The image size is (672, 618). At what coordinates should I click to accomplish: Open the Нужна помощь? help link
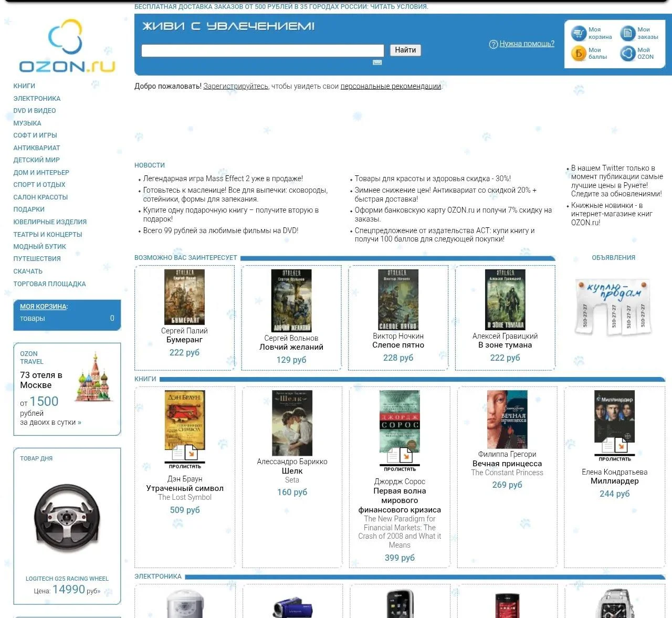527,44
